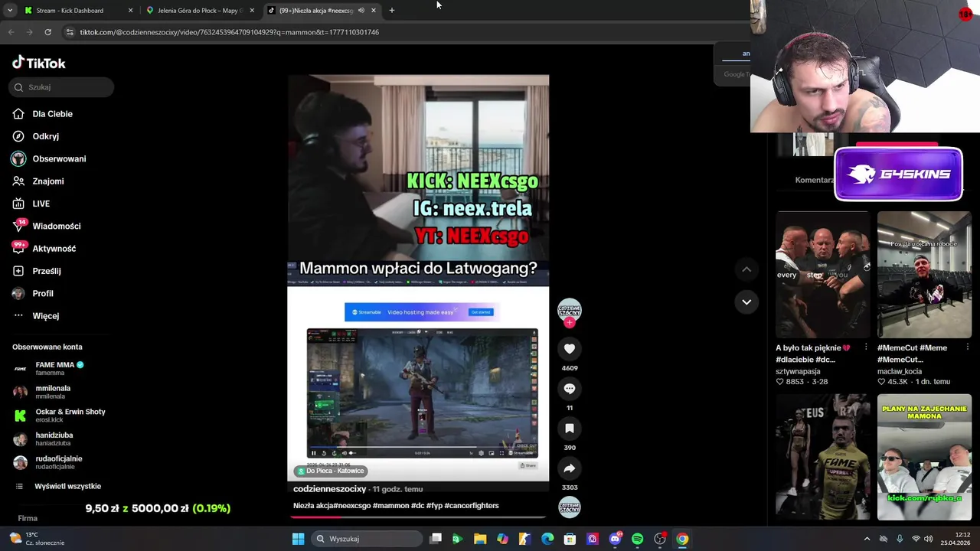This screenshot has height=551, width=980.
Task: Open options for maclaw_kocia video
Action: (967, 347)
